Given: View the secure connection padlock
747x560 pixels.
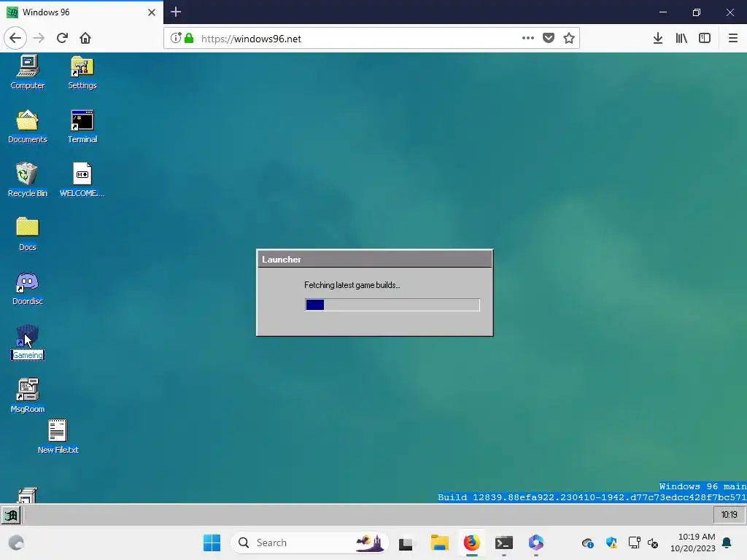Looking at the screenshot, I should pyautogui.click(x=189, y=38).
